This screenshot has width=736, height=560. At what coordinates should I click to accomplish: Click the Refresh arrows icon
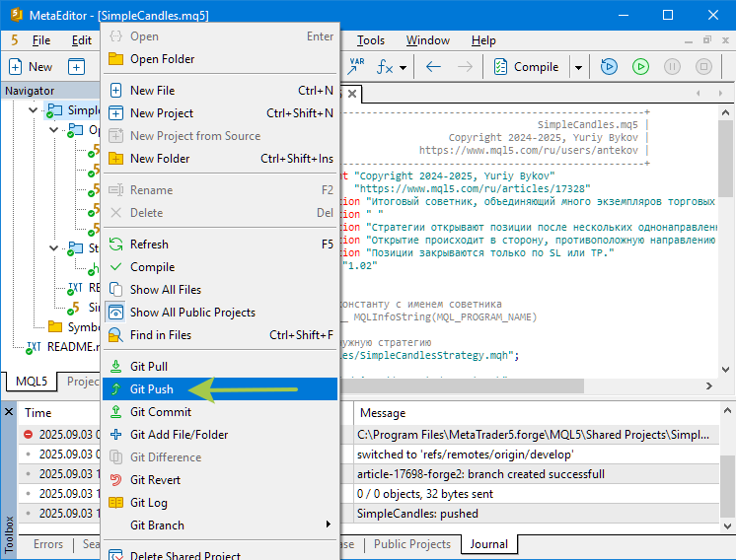116,245
